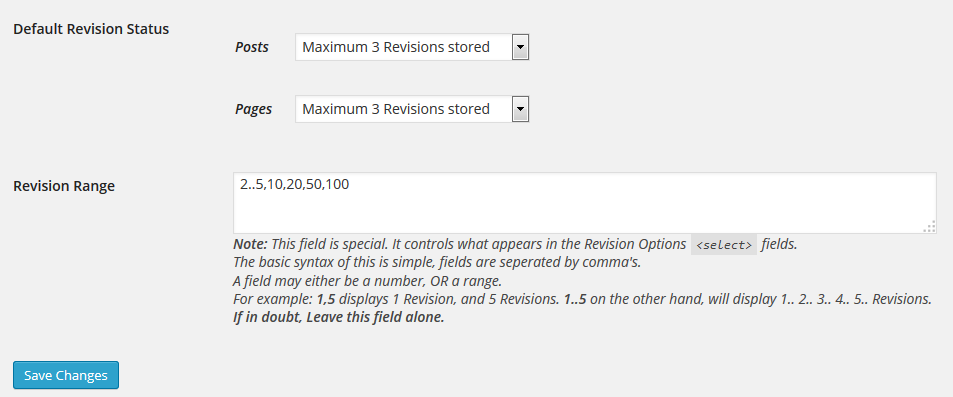Click the Posts dropdown arrow button
Viewport: 953px width, 397px height.
520,47
